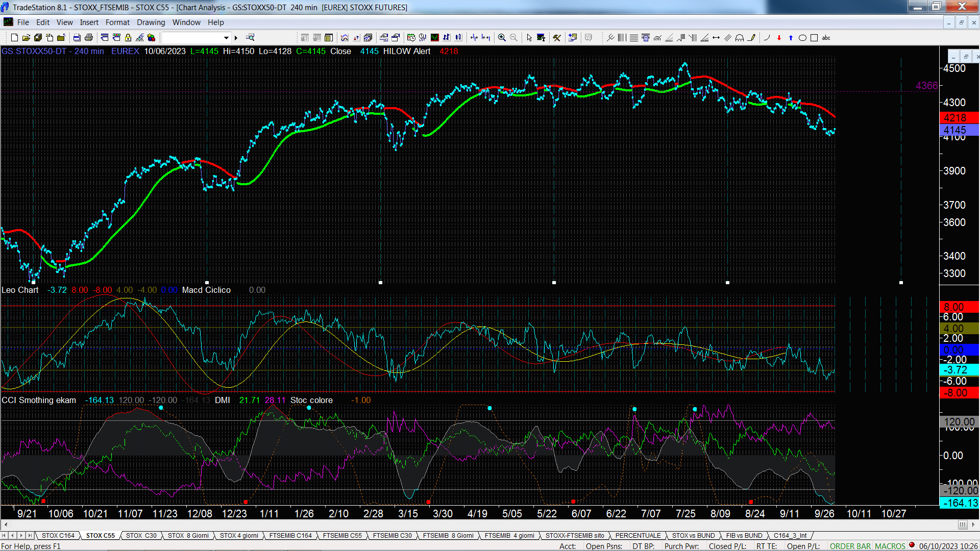980x551 pixels.
Task: Open the Format menu
Action: 118,22
